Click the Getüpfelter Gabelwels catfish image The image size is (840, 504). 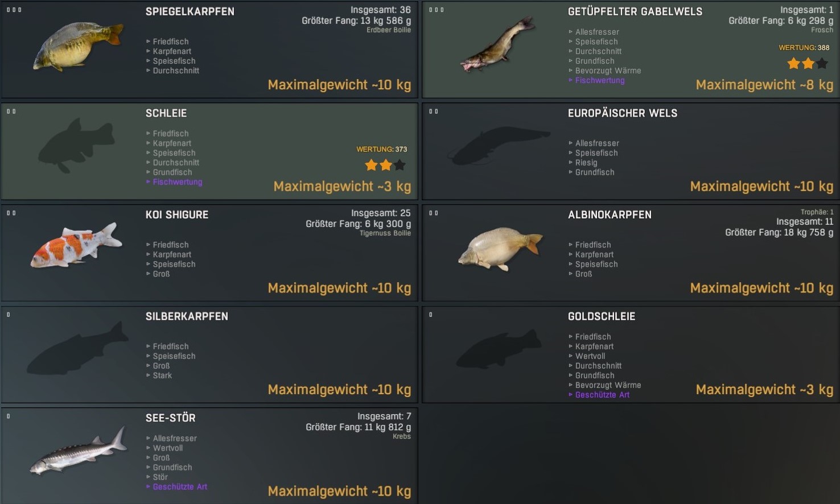point(498,44)
